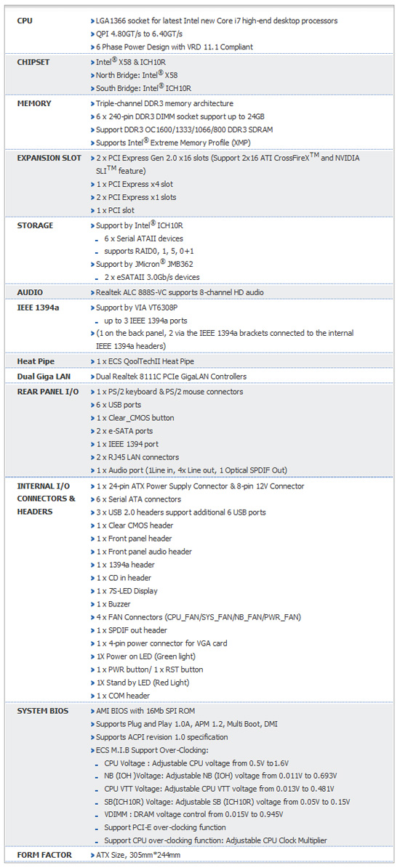The image size is (400, 868).
Task: Click '1X Power on LED (Green light)' line
Action: (x=147, y=657)
